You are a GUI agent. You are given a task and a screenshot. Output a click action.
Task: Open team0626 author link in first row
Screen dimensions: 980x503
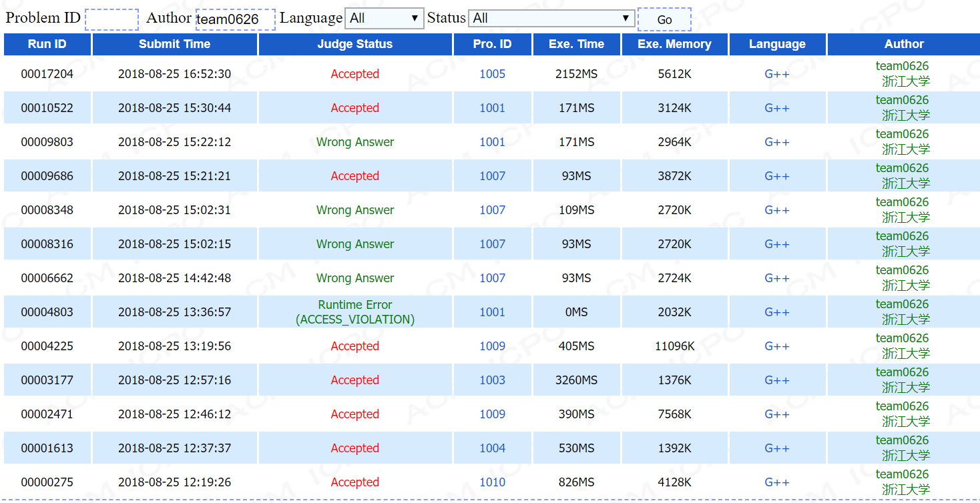coord(902,66)
